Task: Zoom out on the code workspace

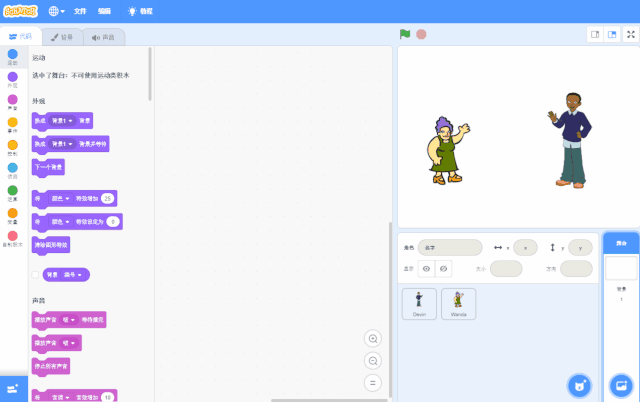Action: 373,361
